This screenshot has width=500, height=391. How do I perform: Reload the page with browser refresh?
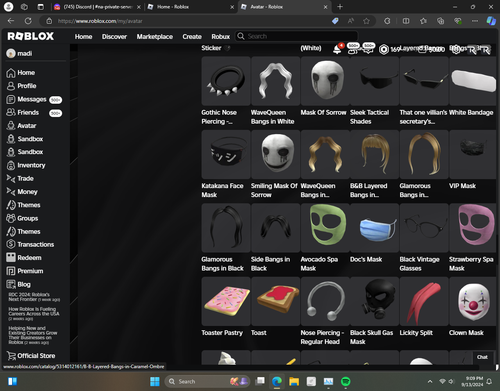pos(28,21)
